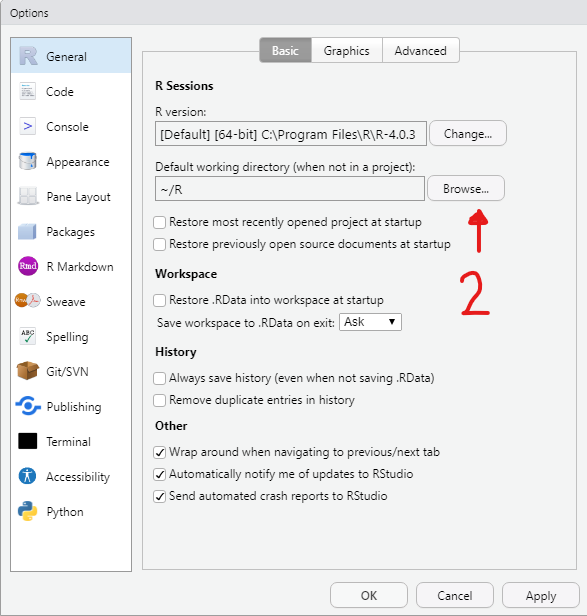Open Python via Python logo icon

pos(28,511)
